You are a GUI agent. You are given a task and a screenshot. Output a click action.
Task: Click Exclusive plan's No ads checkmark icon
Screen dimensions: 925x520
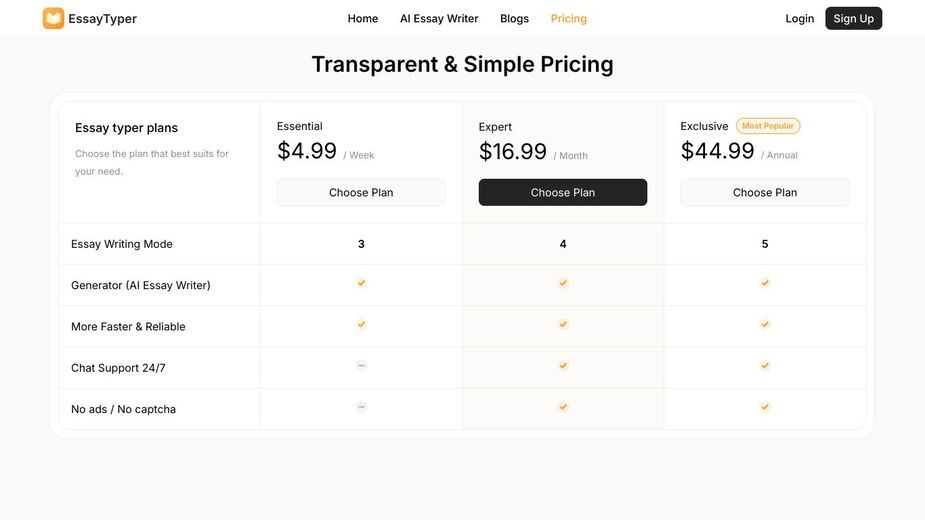[765, 407]
